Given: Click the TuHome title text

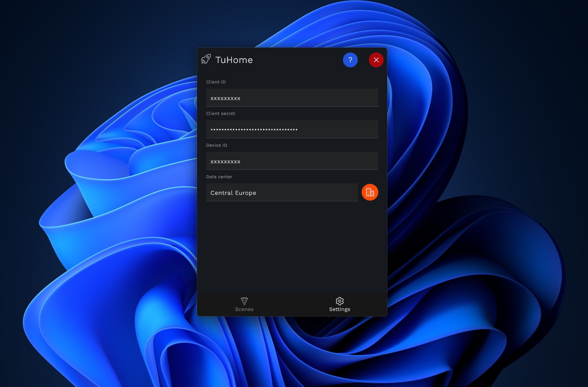Looking at the screenshot, I should [234, 60].
